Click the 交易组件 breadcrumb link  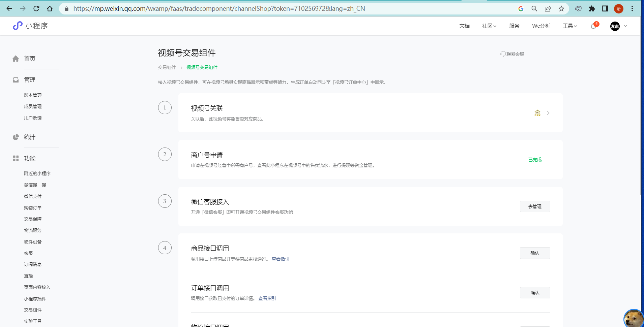tap(167, 67)
